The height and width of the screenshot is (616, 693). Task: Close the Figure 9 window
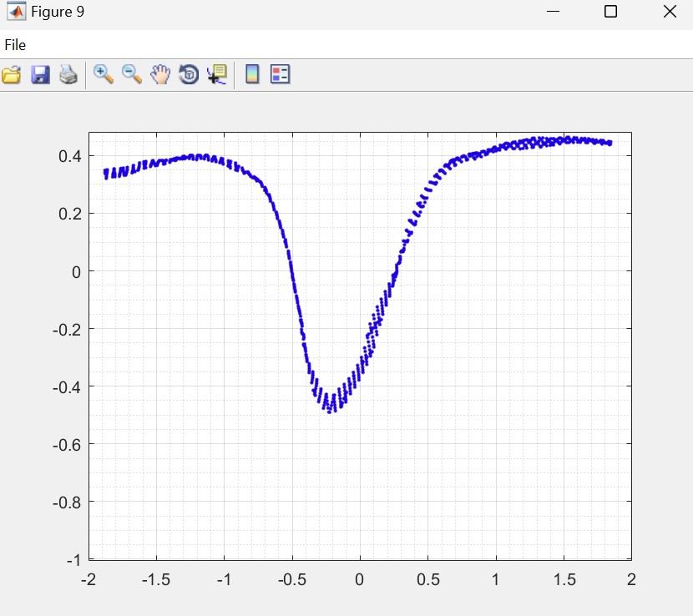point(669,12)
